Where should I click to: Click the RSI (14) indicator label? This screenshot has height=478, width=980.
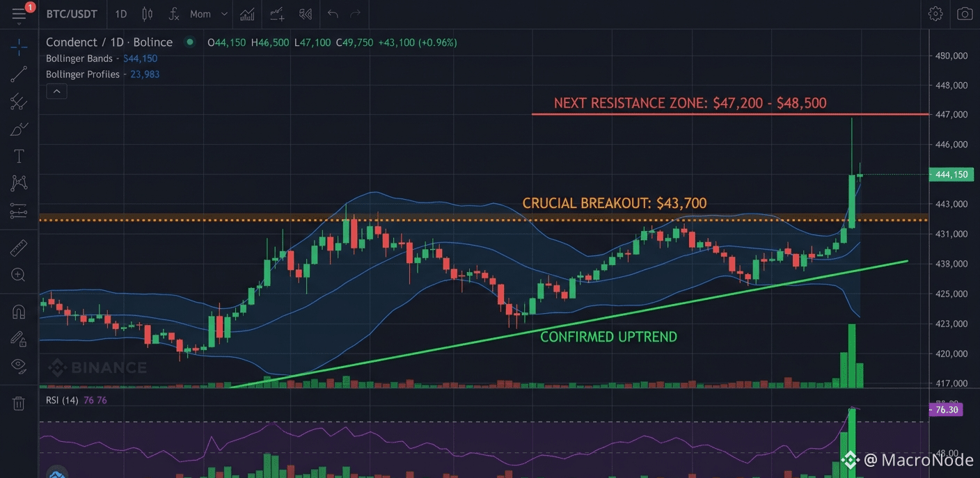click(62, 400)
